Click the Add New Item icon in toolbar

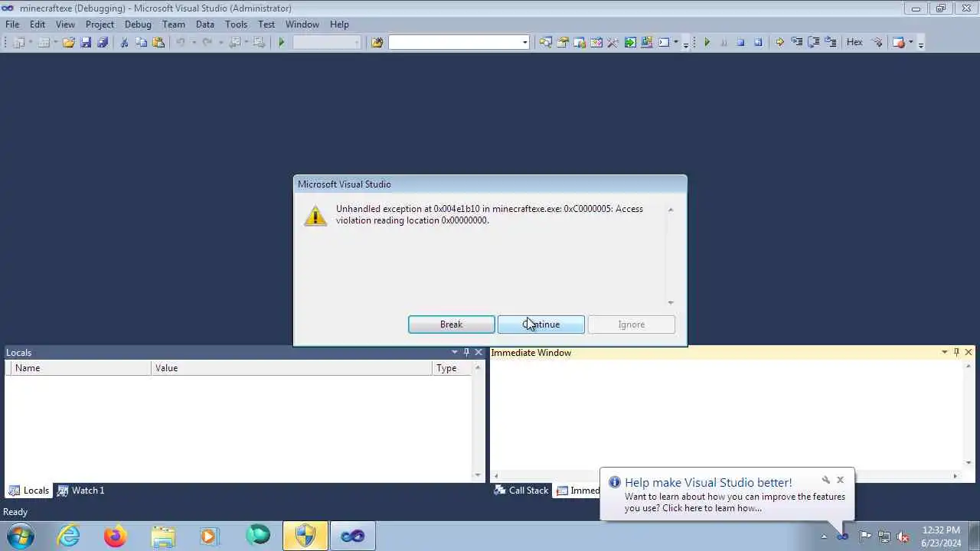point(44,42)
